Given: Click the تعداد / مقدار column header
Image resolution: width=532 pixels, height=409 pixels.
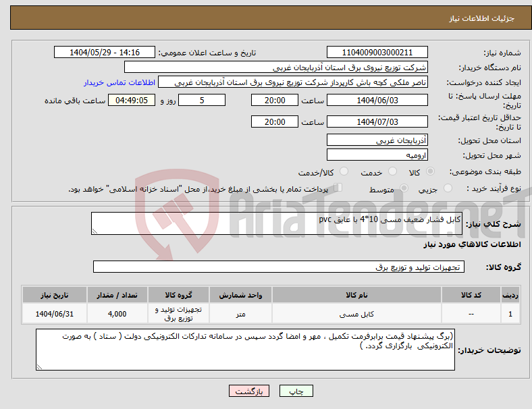Looking at the screenshot, I should click(x=117, y=295).
